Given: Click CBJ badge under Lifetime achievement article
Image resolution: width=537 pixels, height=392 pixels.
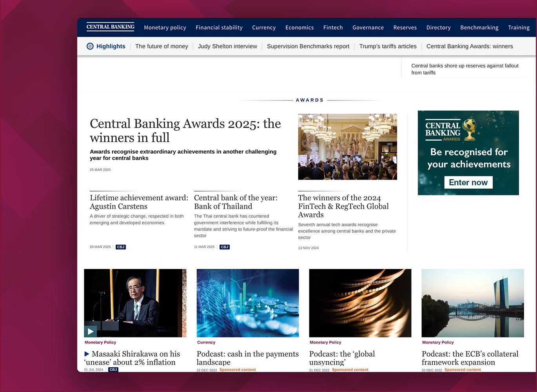Looking at the screenshot, I should coord(121,247).
